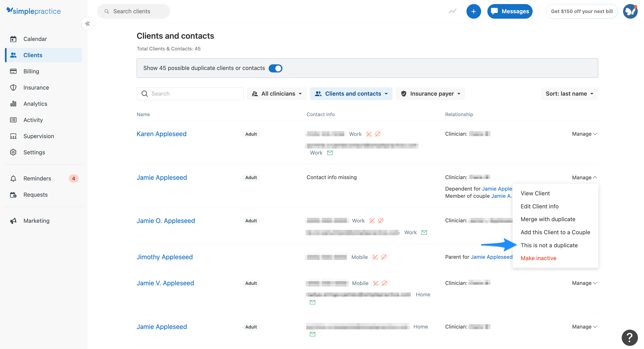Go to Supervision section

point(39,136)
